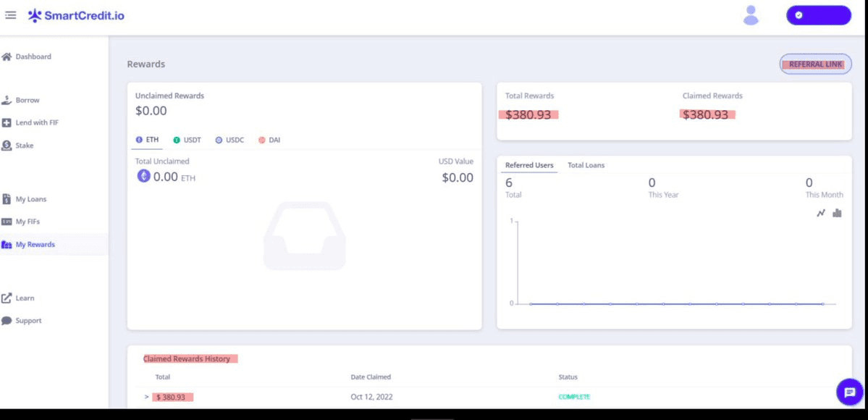
Task: Click the SmartCredit.io logo
Action: click(77, 15)
